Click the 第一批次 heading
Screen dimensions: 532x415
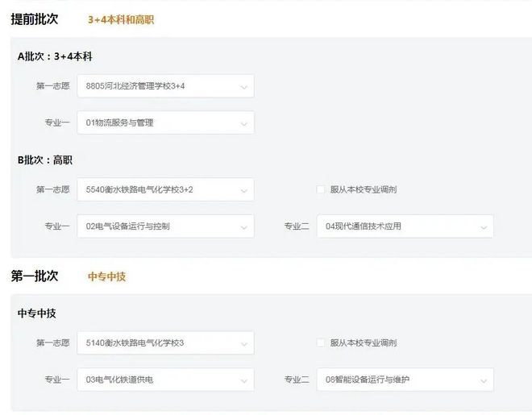click(x=35, y=276)
